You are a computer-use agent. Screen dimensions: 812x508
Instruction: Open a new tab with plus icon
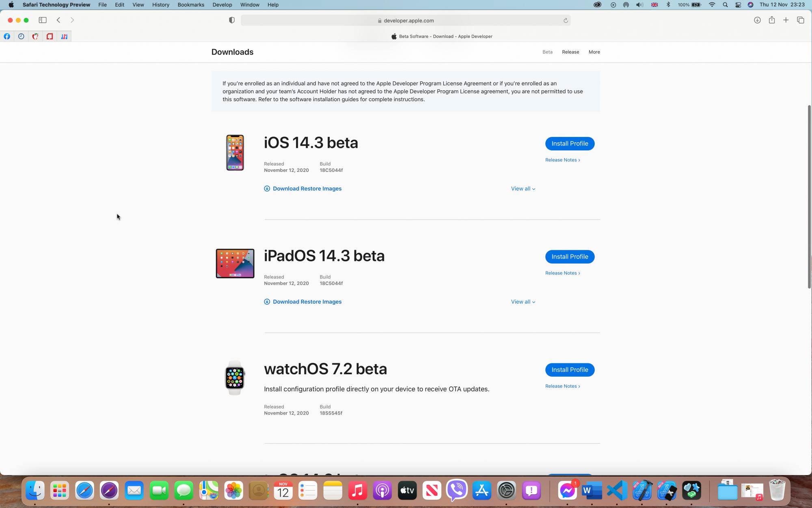click(786, 20)
